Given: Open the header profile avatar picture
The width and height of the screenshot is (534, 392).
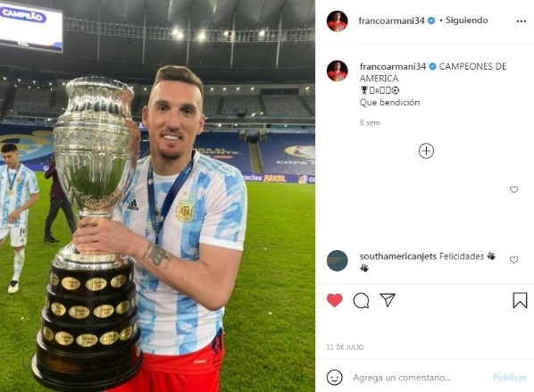Looking at the screenshot, I should click(x=338, y=21).
